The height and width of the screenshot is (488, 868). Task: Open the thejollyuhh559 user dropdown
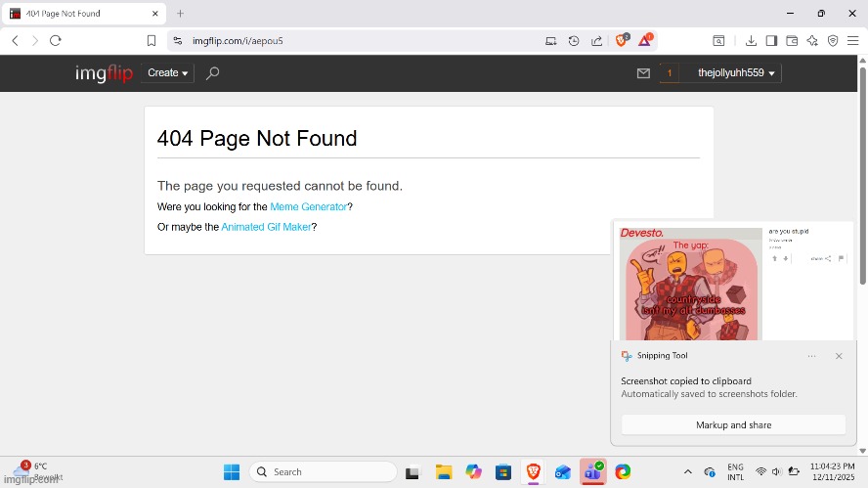coord(735,73)
